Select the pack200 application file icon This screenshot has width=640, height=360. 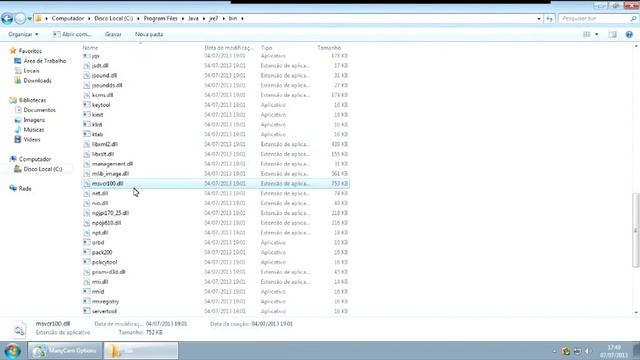click(87, 252)
